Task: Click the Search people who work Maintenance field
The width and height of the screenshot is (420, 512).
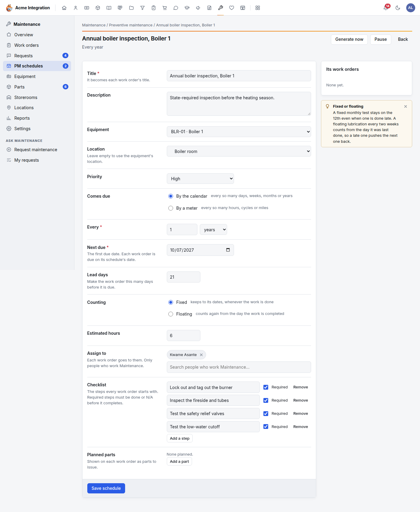Action: (x=239, y=367)
